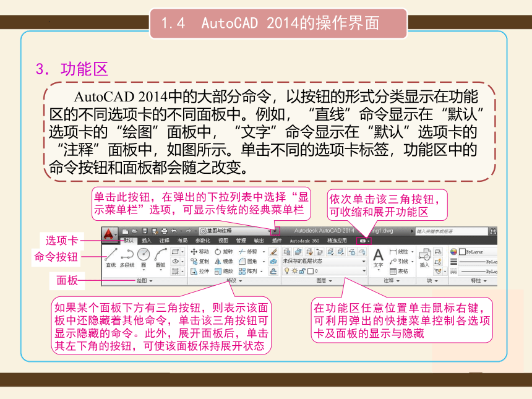
Task: Expand the 修改 panel title
Action: point(234,281)
